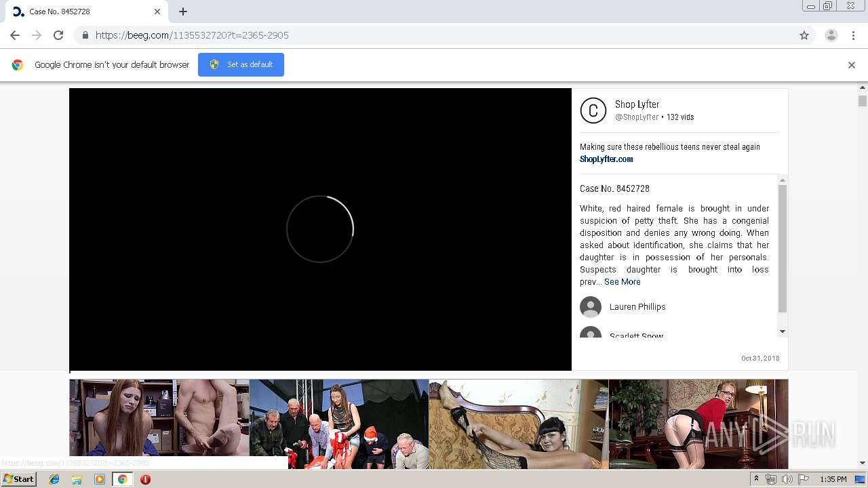Click 'Set as default' browser button

241,64
